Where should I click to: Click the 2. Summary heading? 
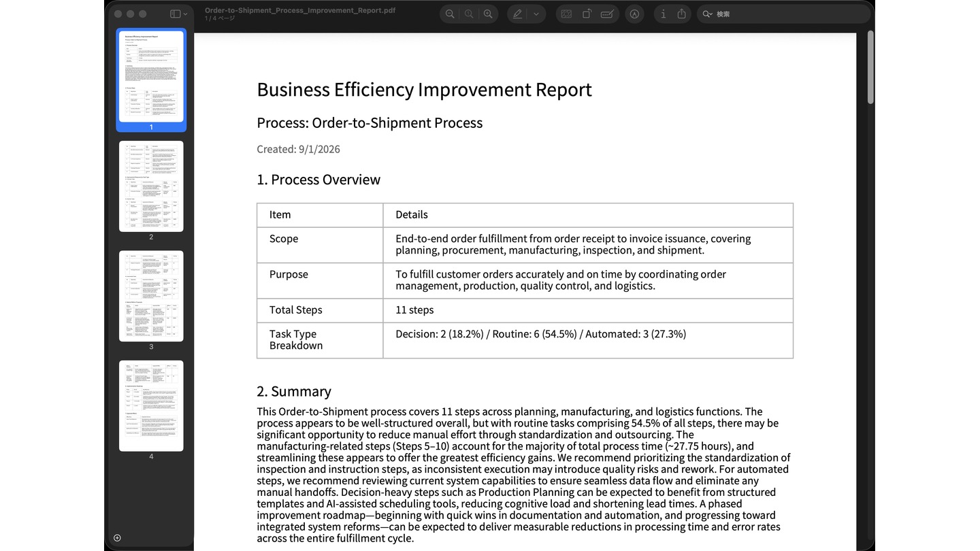pos(294,391)
